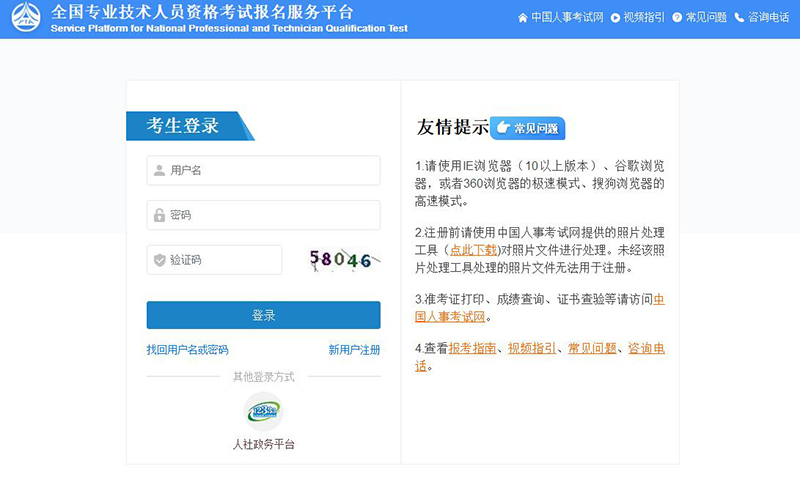This screenshot has height=480, width=800.
Task: Click the platform title 全国专业技术人员资格考试报名服务平台
Action: pos(202,11)
